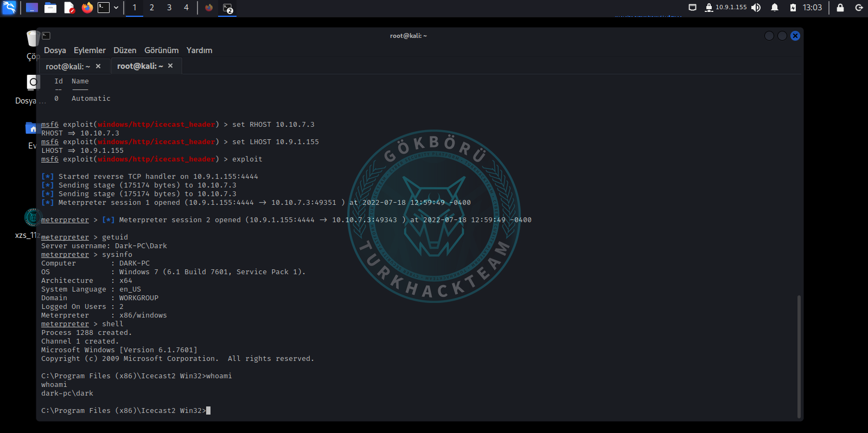Click the "Copyright (c) 2009 Microsoft Corporation" line
Image resolution: width=868 pixels, height=433 pixels.
point(178,359)
